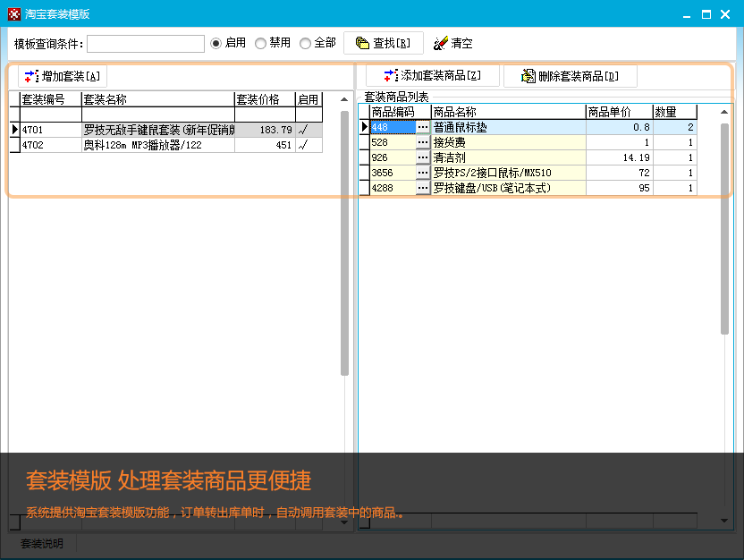Click the product list vertical scrollbar thumb
The image size is (744, 560).
point(724,229)
